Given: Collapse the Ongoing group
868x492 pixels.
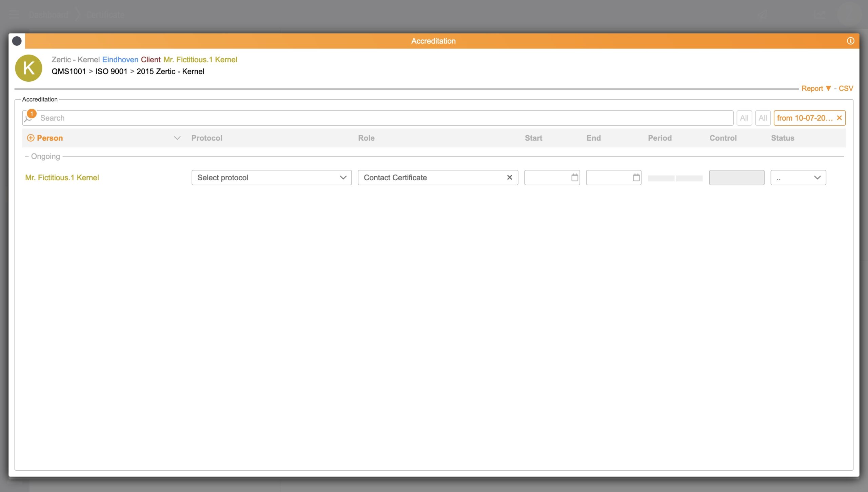Looking at the screenshot, I should click(42, 157).
